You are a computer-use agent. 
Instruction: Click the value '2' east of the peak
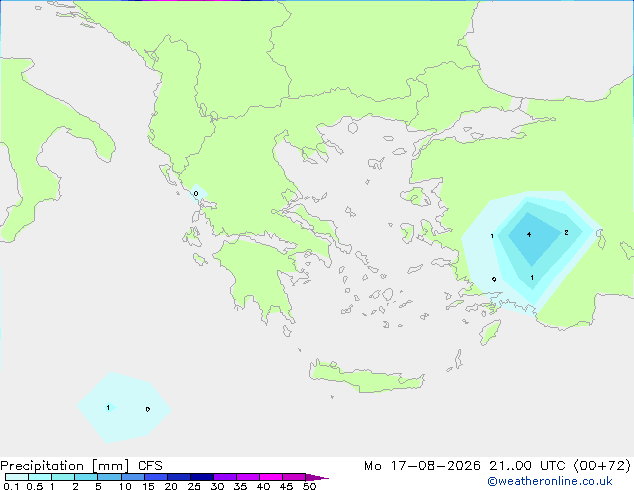point(566,232)
